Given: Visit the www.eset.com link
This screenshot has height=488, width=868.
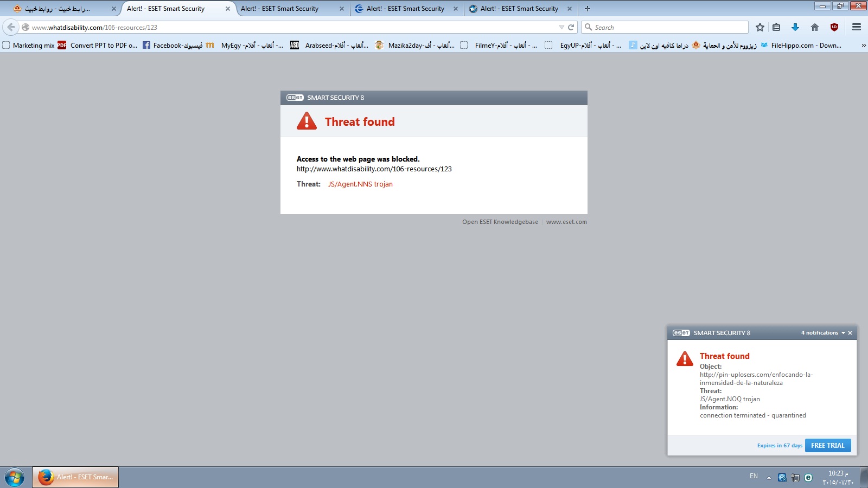Looking at the screenshot, I should click(566, 222).
